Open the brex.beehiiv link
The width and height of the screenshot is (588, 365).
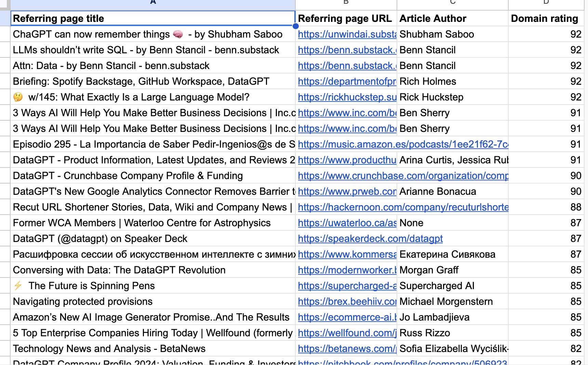click(347, 301)
